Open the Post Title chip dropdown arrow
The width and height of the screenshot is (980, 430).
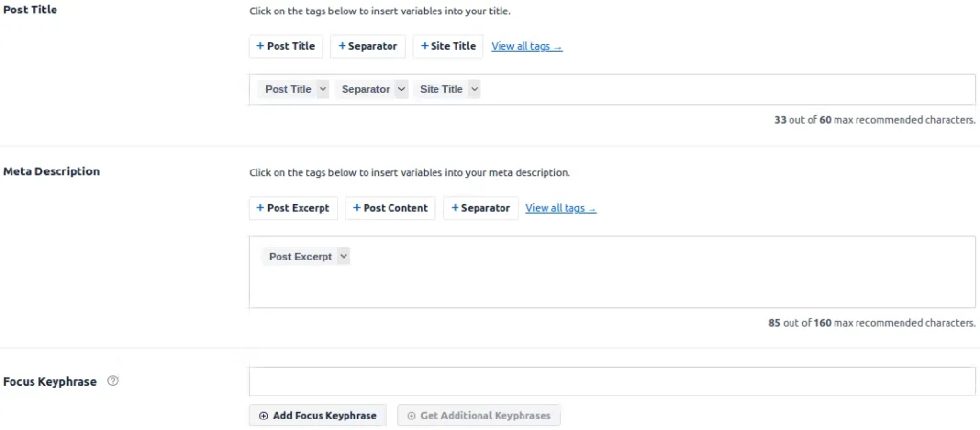point(323,89)
